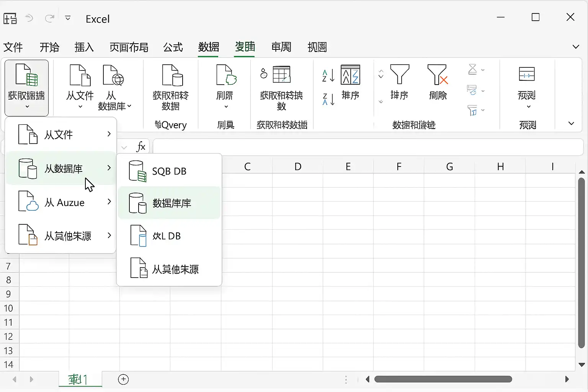Switch to the 公式 ribbon tab
Image resolution: width=588 pixels, height=392 pixels.
pyautogui.click(x=173, y=47)
